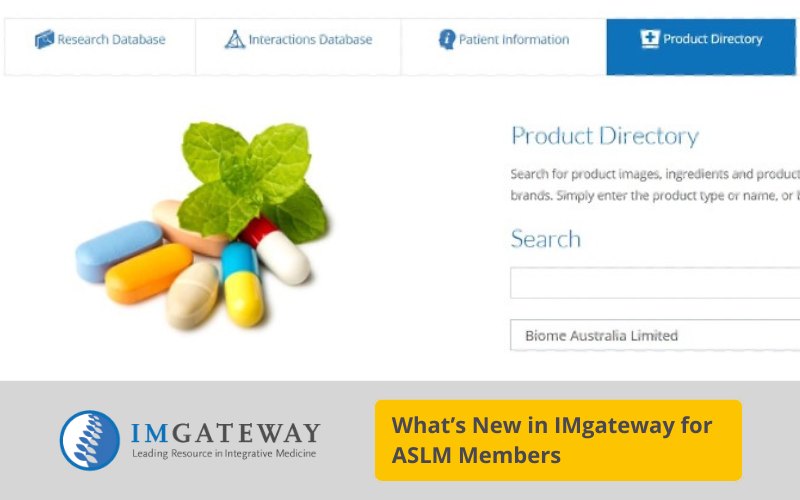Click the blue and yellow capsule

(x=242, y=284)
